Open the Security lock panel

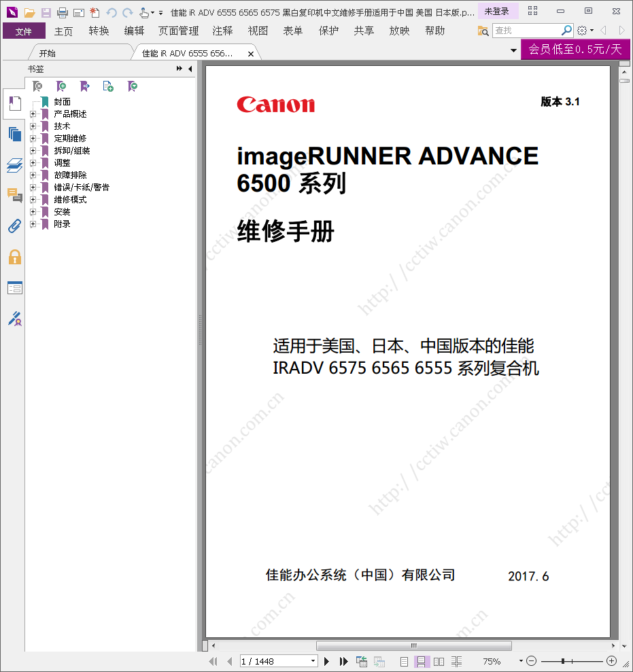[x=14, y=257]
